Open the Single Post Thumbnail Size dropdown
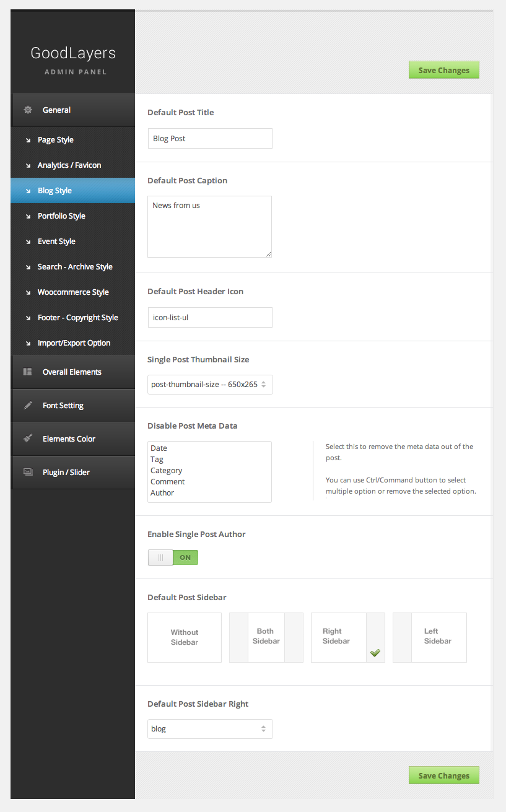The image size is (506, 812). [x=210, y=385]
